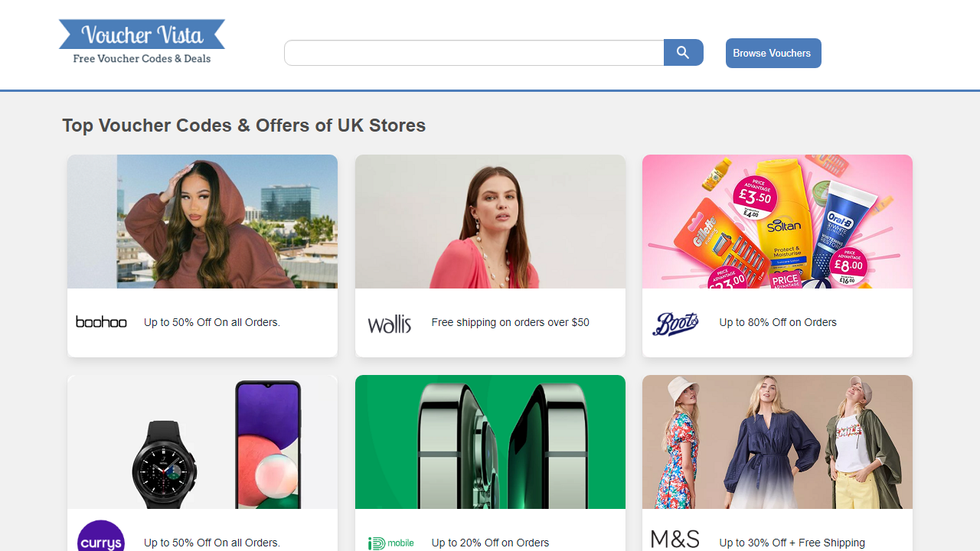Open M&S summer dresses image
The image size is (980, 551).
[777, 442]
